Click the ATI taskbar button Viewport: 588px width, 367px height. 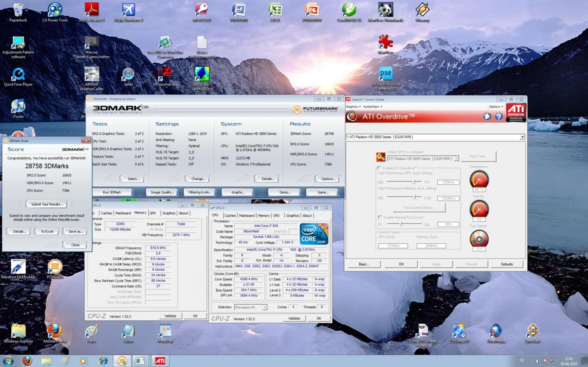[160, 361]
